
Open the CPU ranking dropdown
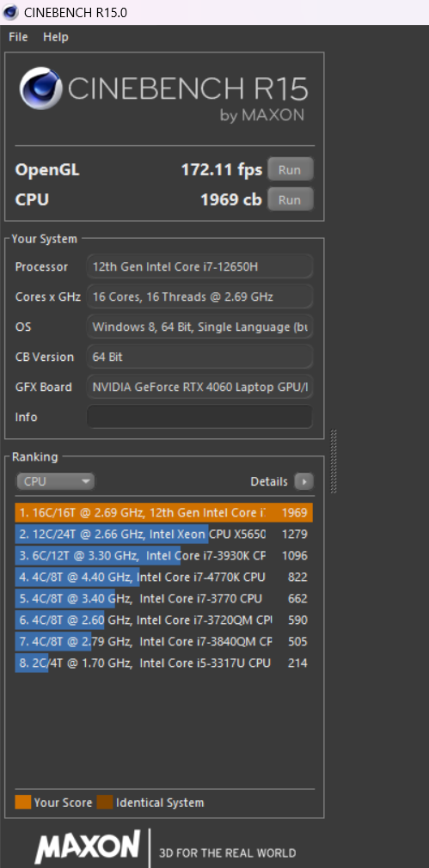(55, 481)
